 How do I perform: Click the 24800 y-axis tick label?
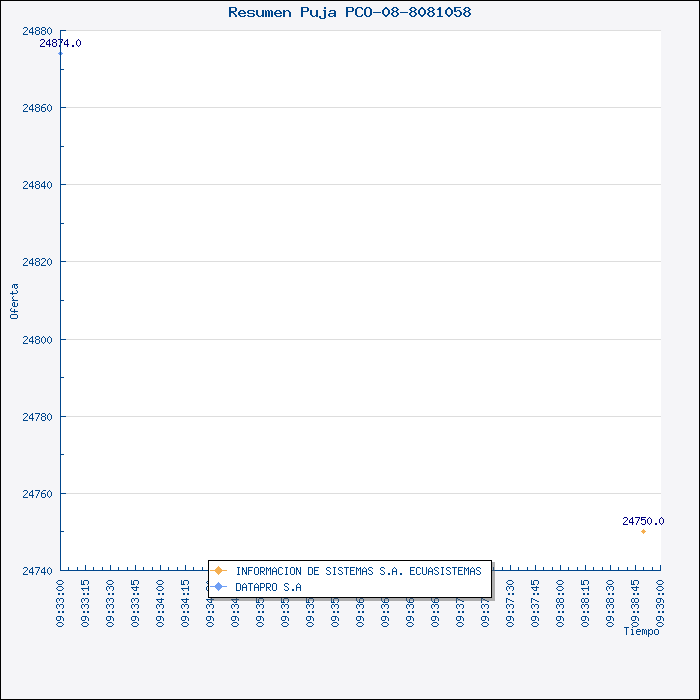point(37,340)
